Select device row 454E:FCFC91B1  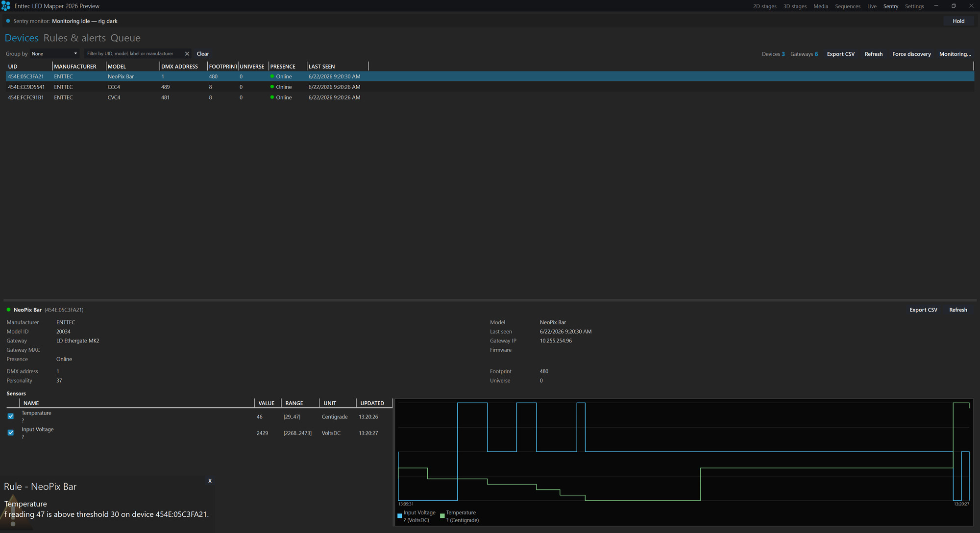click(x=490, y=97)
